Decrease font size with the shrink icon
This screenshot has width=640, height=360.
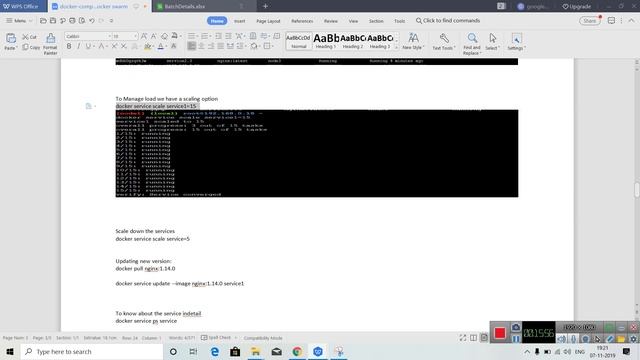coord(153,36)
